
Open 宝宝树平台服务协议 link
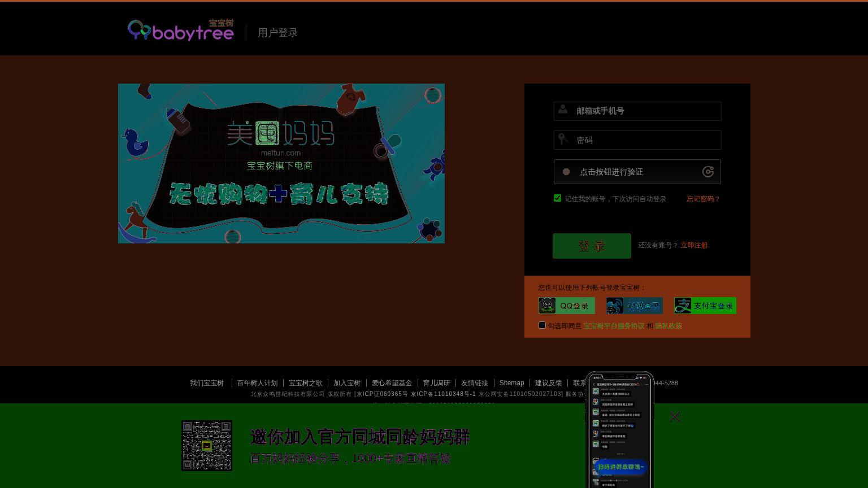pos(614,326)
